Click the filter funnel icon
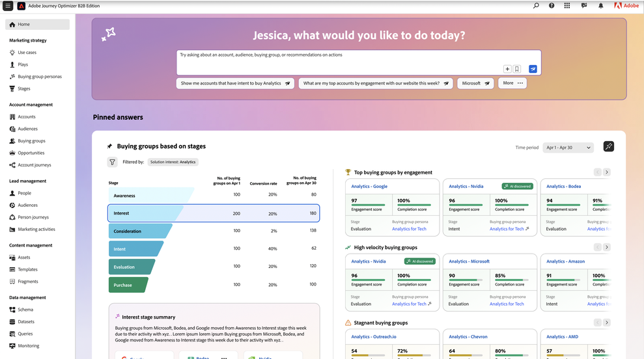The width and height of the screenshot is (644, 359). point(112,162)
